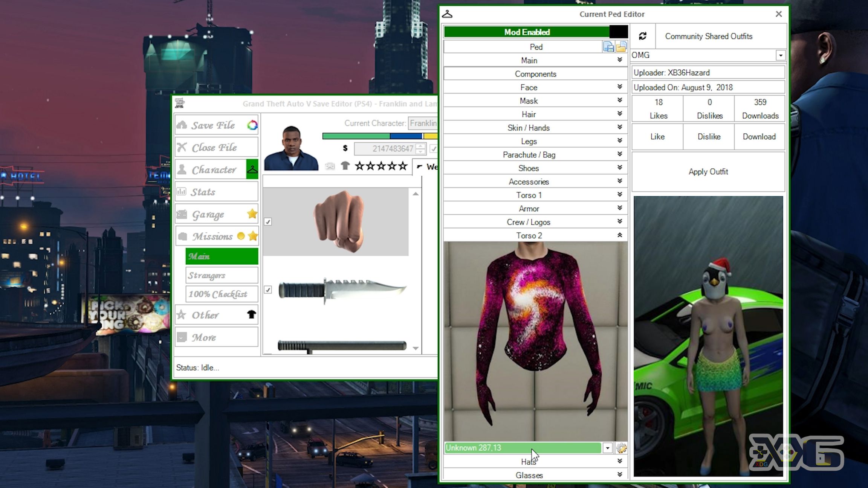The height and width of the screenshot is (488, 868).
Task: Click the open folder icon in the Ped row
Action: pos(621,47)
